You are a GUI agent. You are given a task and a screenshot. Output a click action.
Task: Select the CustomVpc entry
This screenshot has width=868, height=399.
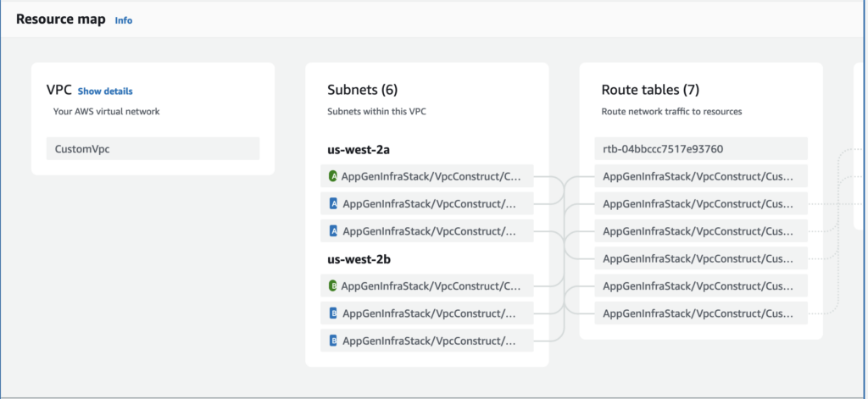(x=153, y=149)
